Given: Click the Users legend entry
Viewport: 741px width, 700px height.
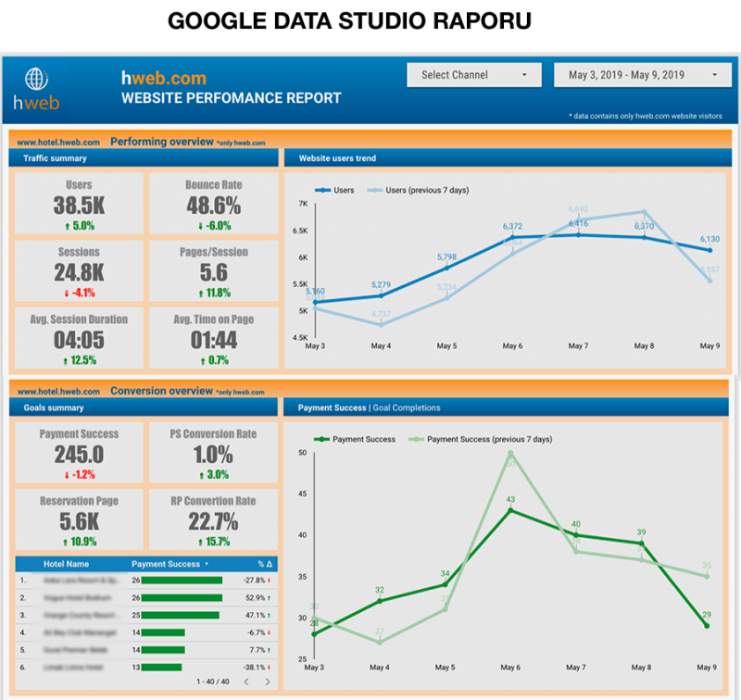Looking at the screenshot, I should coord(334,190).
